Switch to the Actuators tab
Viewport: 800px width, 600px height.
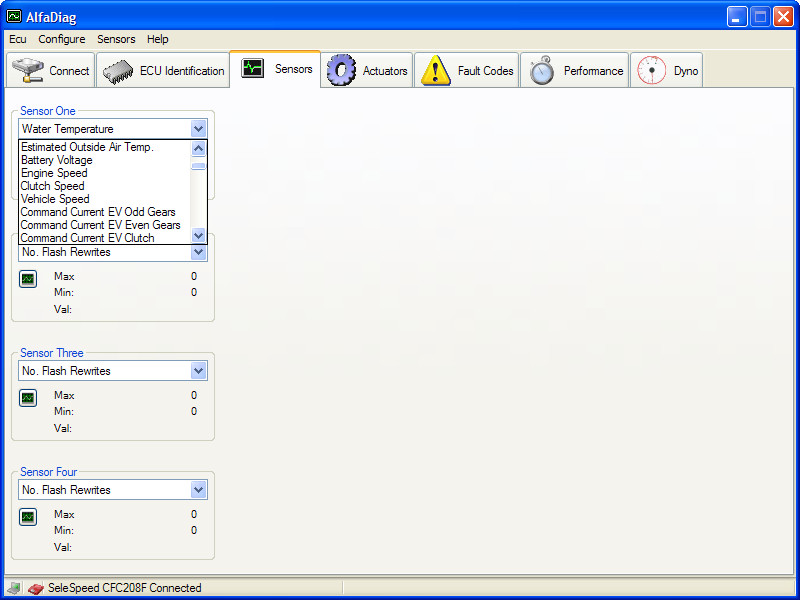point(367,70)
